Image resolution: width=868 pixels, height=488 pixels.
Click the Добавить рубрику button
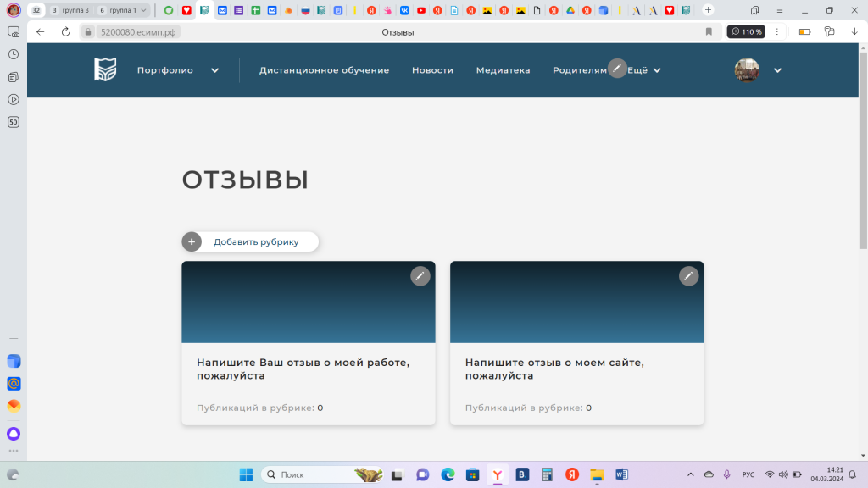[256, 242]
